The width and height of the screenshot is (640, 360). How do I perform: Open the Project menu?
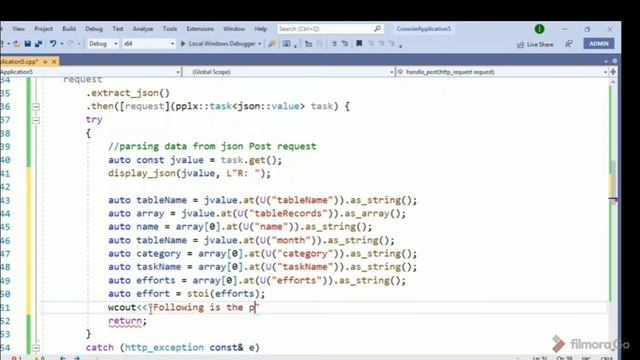43,29
